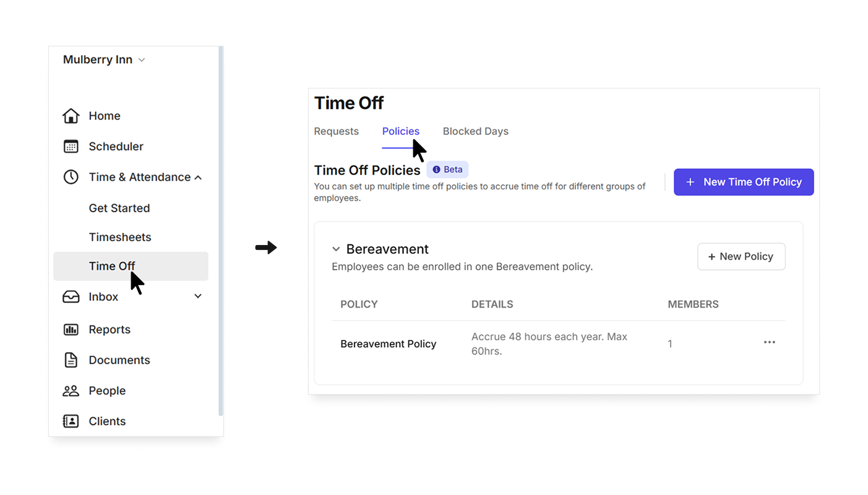
Task: Click the Reports chart icon
Action: [x=71, y=330]
